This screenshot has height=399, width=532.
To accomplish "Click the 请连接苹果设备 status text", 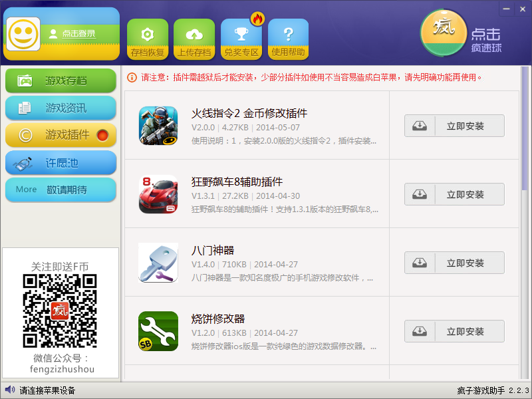I will [x=47, y=390].
